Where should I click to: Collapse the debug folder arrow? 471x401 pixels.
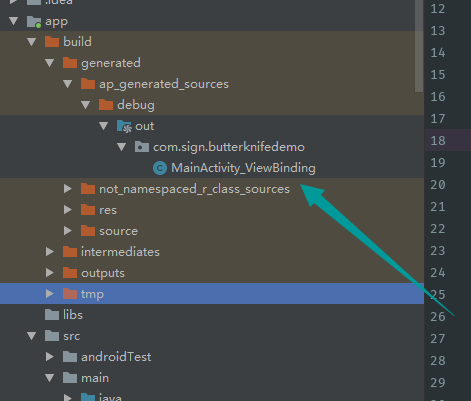[x=86, y=105]
